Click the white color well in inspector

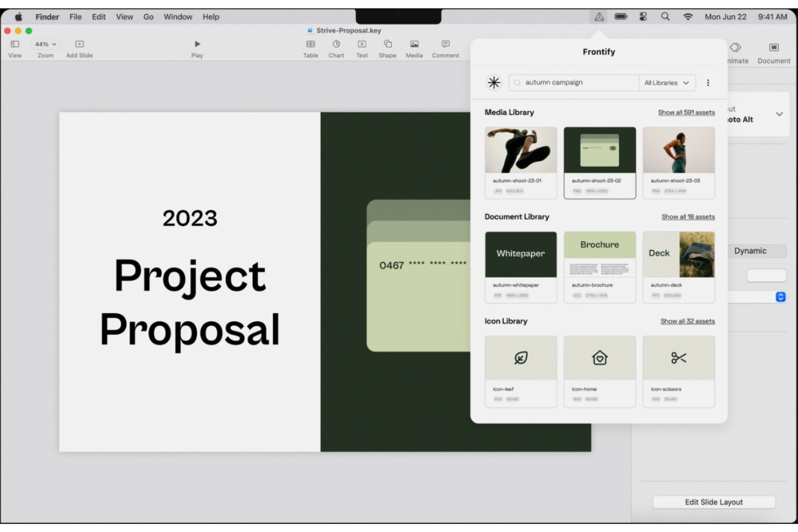pos(766,276)
